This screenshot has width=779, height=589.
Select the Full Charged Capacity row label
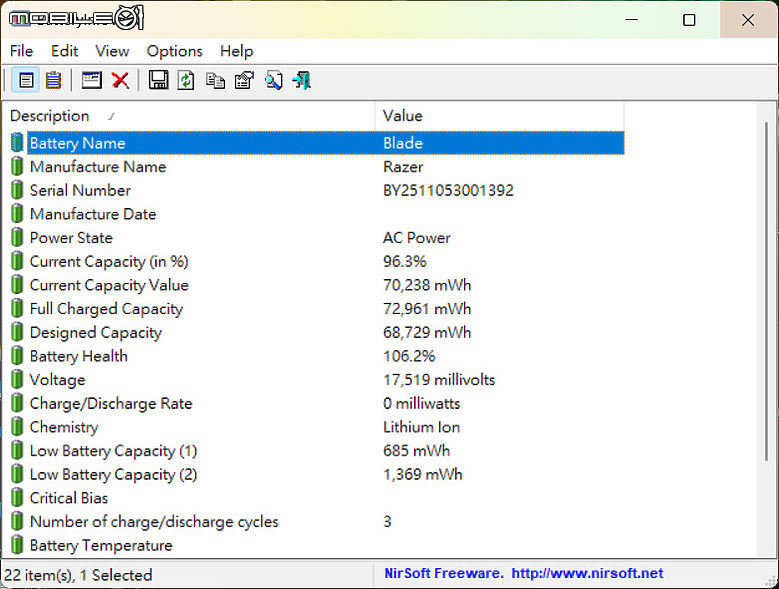(106, 309)
